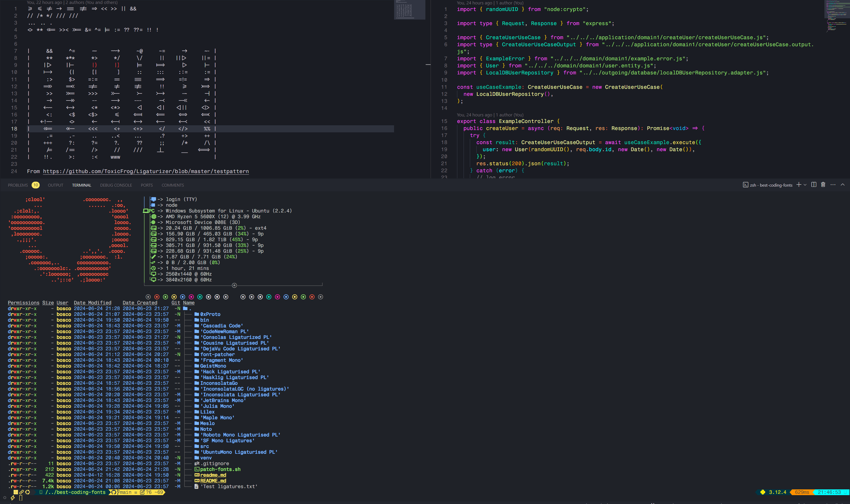Viewport: 850px width, 504px height.
Task: Click the zsh terminal shell icon
Action: point(745,185)
